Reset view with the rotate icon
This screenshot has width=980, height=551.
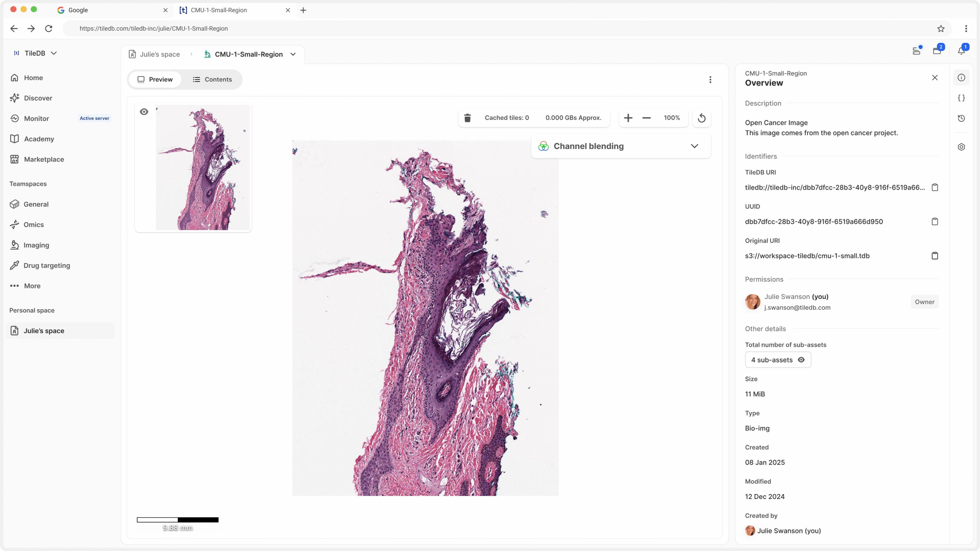pos(702,118)
